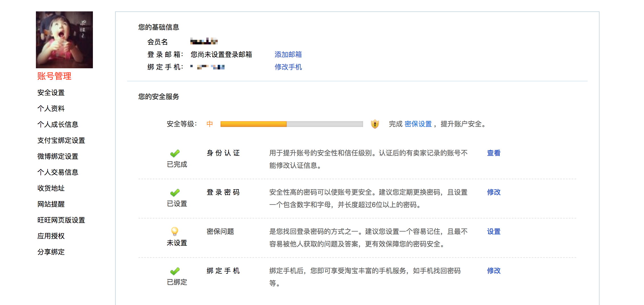Click 查看 for identity verification

click(x=494, y=153)
